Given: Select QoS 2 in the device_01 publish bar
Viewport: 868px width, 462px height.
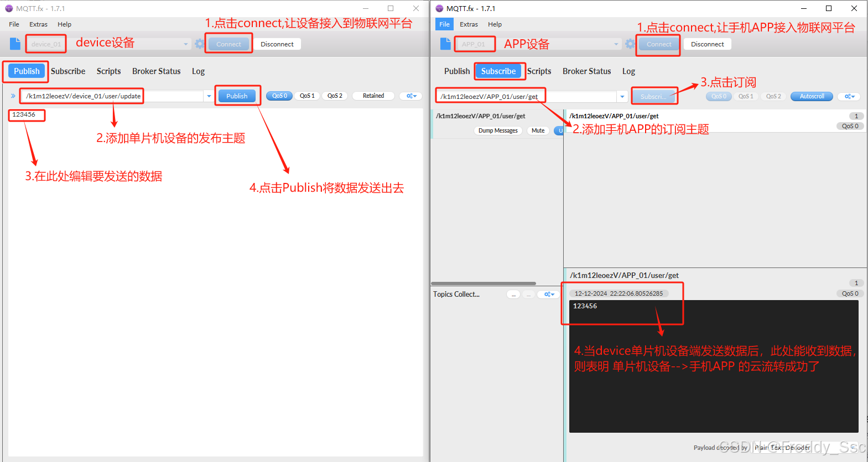Looking at the screenshot, I should tap(335, 96).
